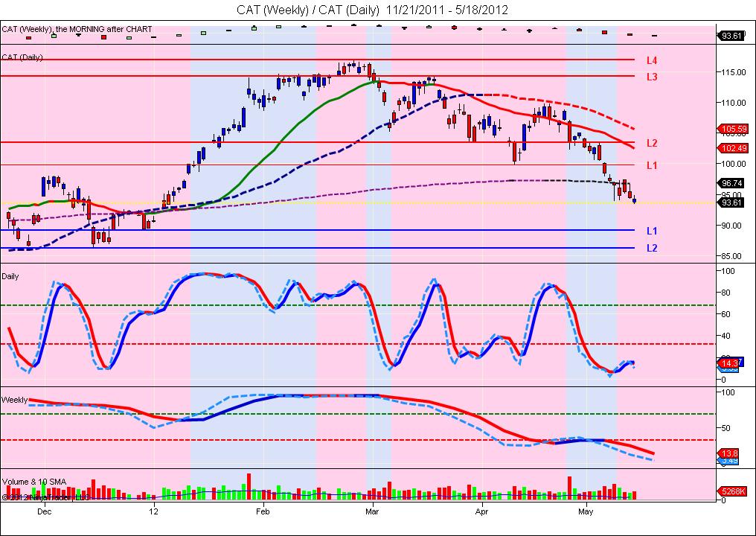Image resolution: width=756 pixels, height=536 pixels.
Task: Select the red L3 resistance label
Action: [x=652, y=77]
